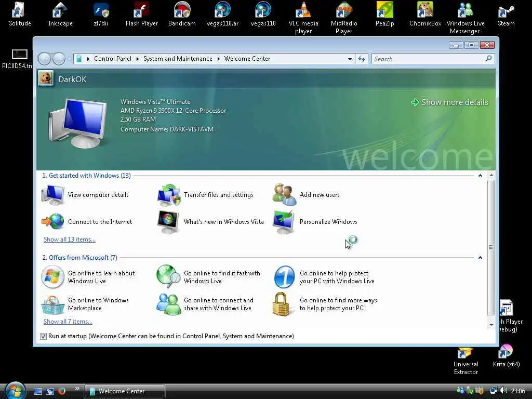This screenshot has height=399, width=532.
Task: Select Welcome Center breadcrumb segment
Action: [x=247, y=59]
